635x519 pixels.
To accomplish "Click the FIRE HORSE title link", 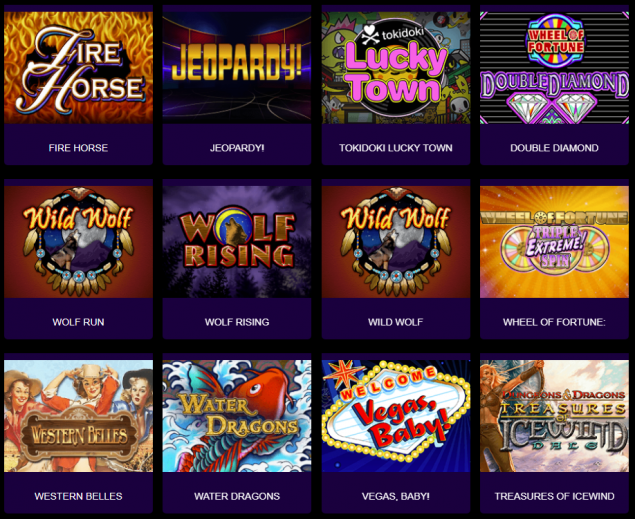I will click(x=78, y=148).
